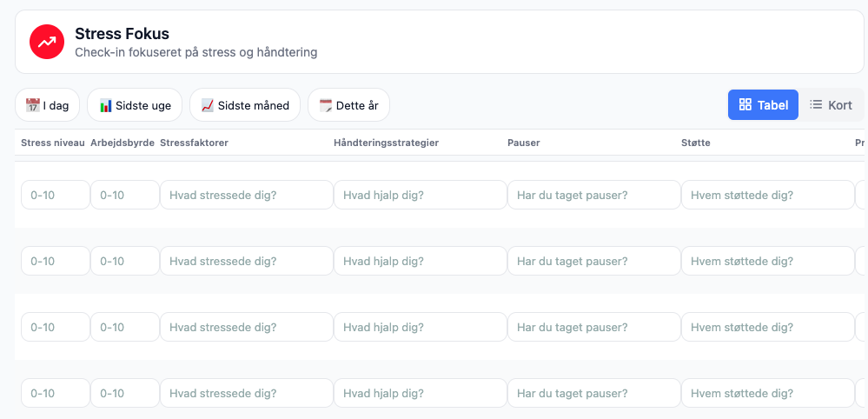Click third row Har du taget pauser field

coord(593,327)
